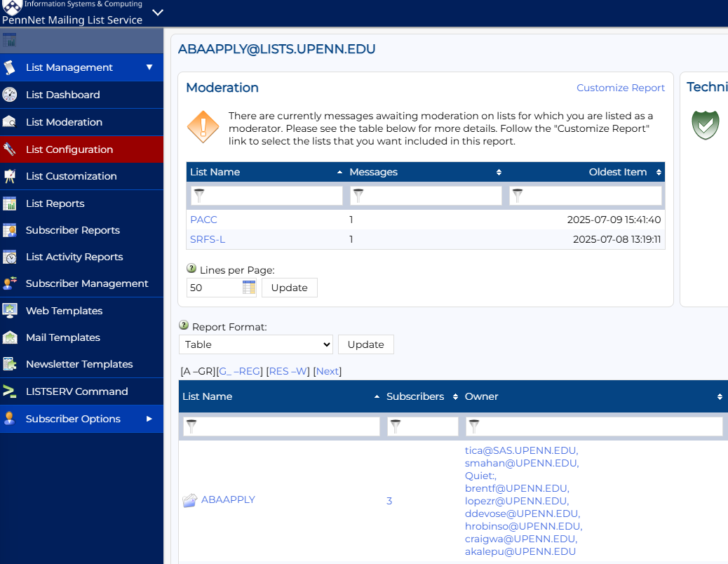The image size is (728, 564).
Task: Open the SRFS-L list link
Action: click(x=208, y=239)
